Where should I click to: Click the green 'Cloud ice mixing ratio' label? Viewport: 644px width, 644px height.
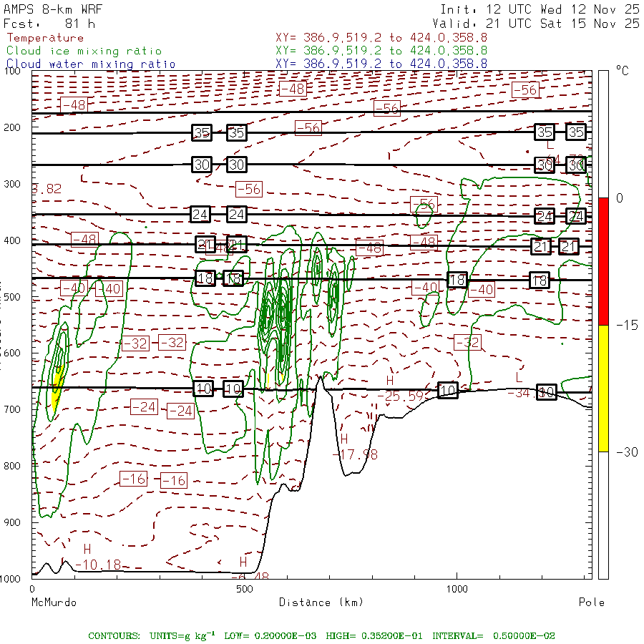tap(84, 51)
